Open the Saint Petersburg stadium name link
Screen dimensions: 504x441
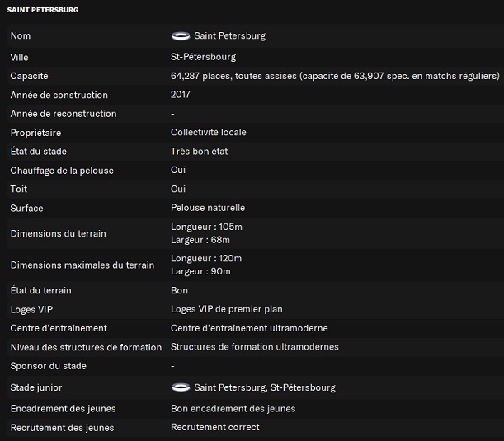(x=229, y=36)
